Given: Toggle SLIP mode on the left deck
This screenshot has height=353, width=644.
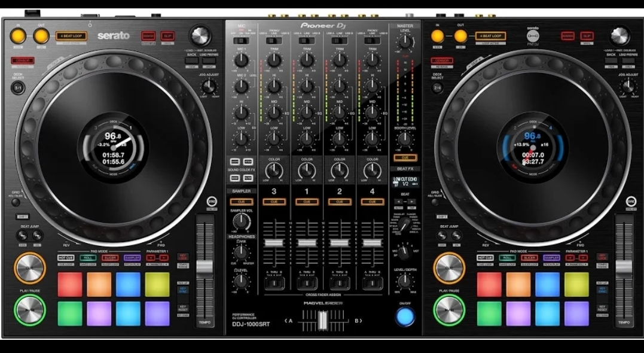Looking at the screenshot, I should coord(167,36).
